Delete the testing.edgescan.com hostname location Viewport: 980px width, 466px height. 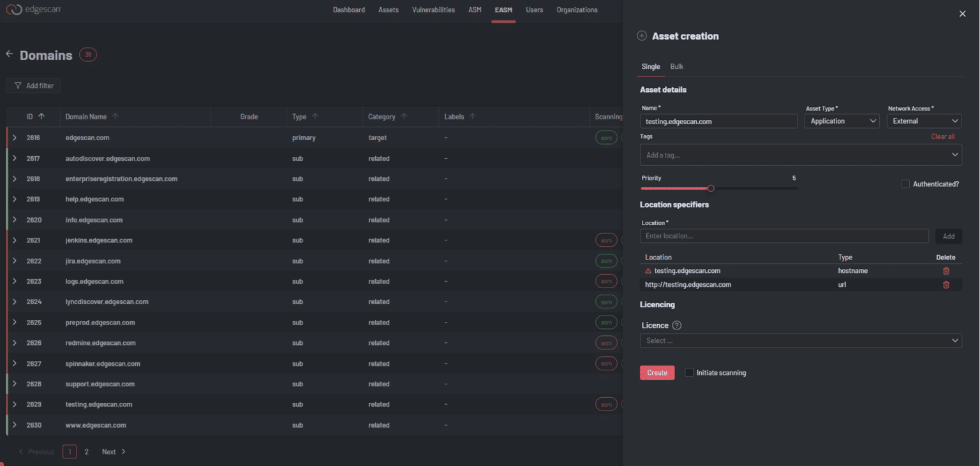(946, 271)
